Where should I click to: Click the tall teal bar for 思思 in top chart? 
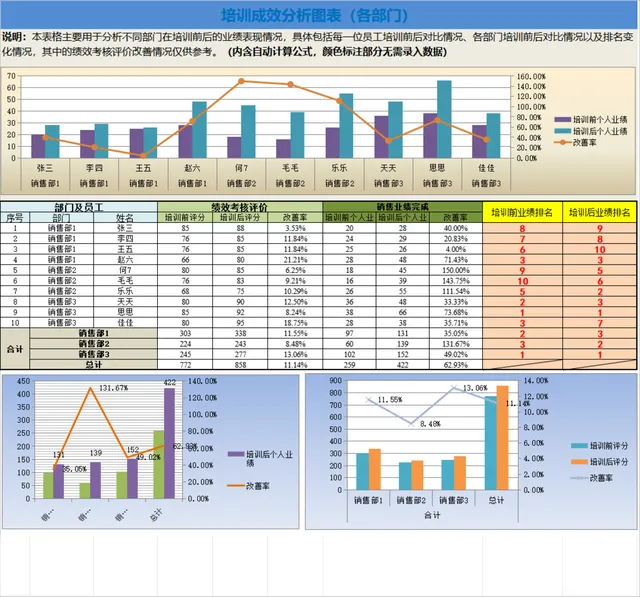point(444,119)
